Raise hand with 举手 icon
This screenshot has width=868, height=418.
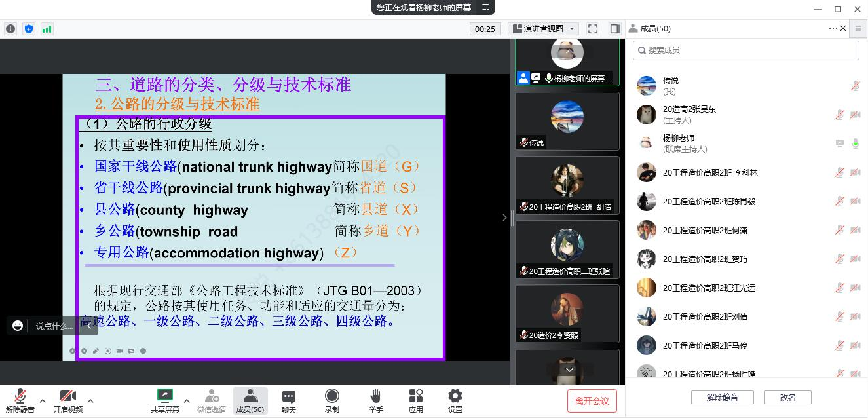tap(375, 400)
